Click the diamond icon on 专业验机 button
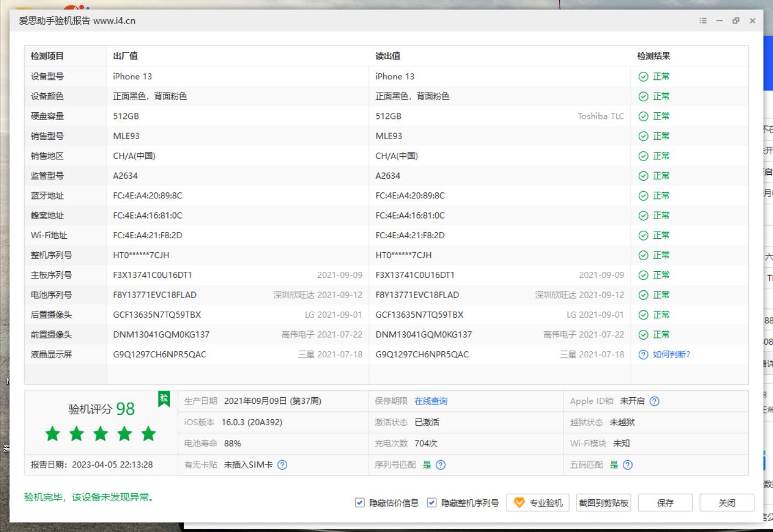773x532 pixels. [x=519, y=502]
